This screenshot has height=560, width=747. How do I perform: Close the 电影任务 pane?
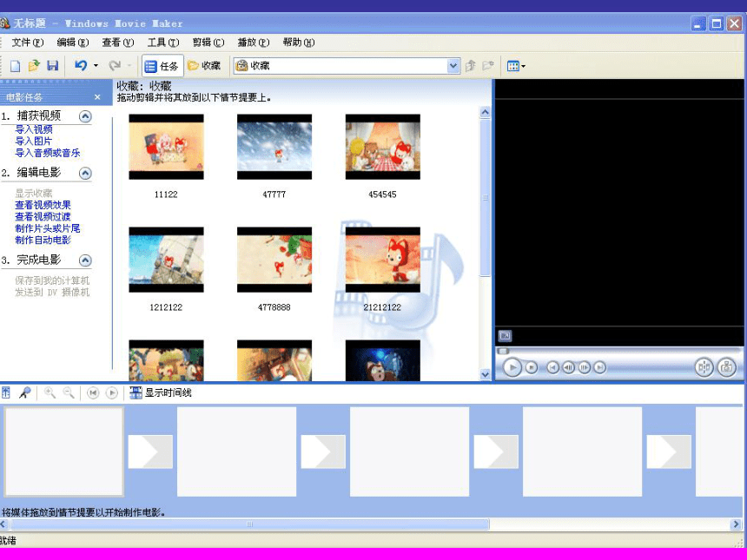point(97,97)
